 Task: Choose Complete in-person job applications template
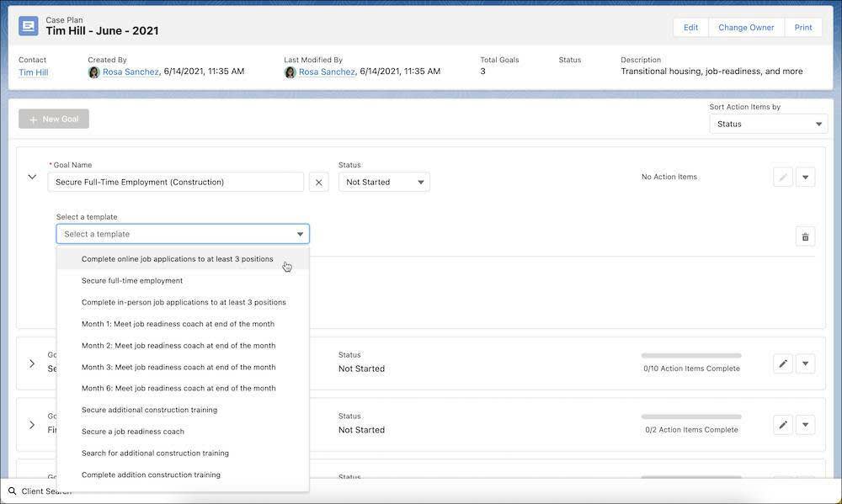[183, 302]
